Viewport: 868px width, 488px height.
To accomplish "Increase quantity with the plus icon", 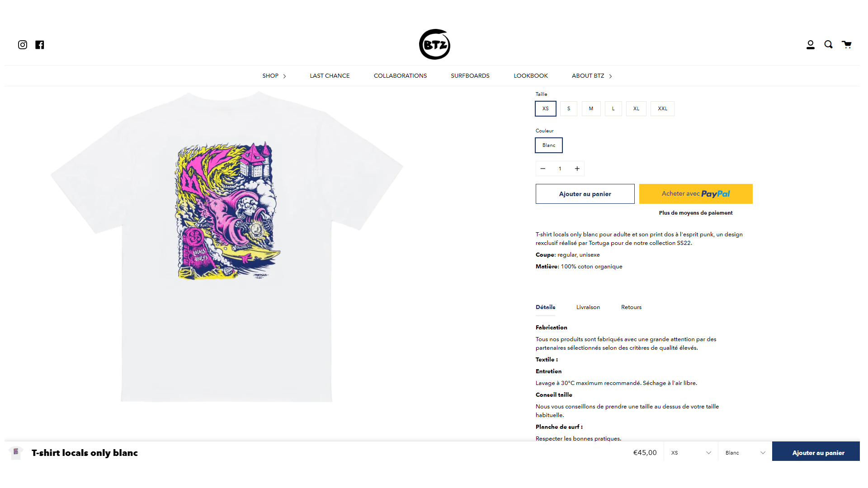I will [577, 169].
